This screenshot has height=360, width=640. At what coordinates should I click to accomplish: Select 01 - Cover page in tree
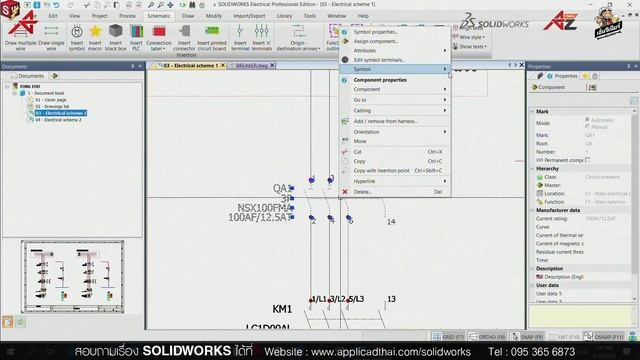click(51, 100)
